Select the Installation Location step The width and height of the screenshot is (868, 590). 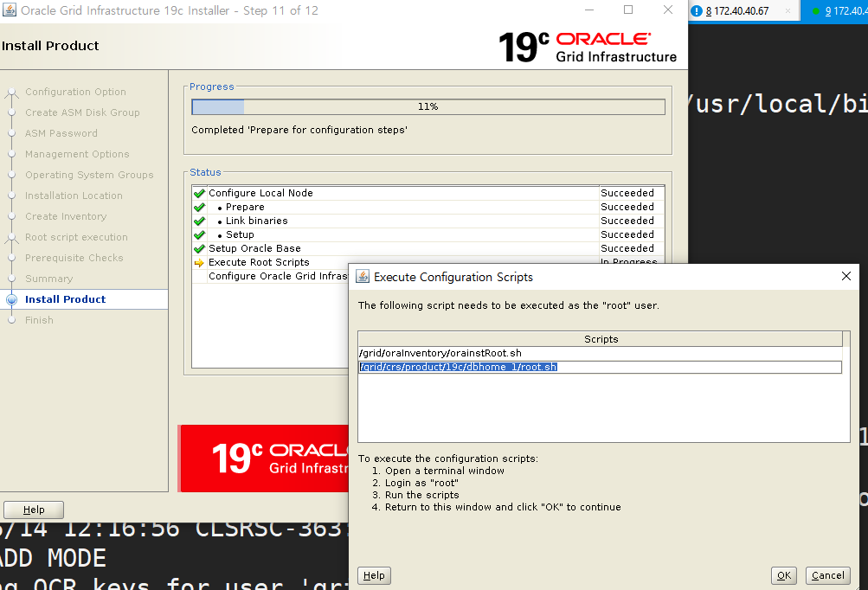click(74, 196)
